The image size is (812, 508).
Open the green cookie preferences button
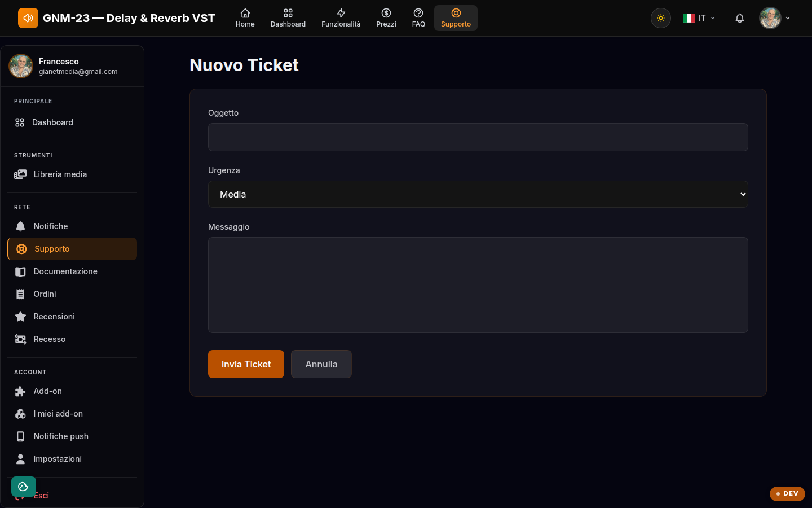[x=24, y=487]
